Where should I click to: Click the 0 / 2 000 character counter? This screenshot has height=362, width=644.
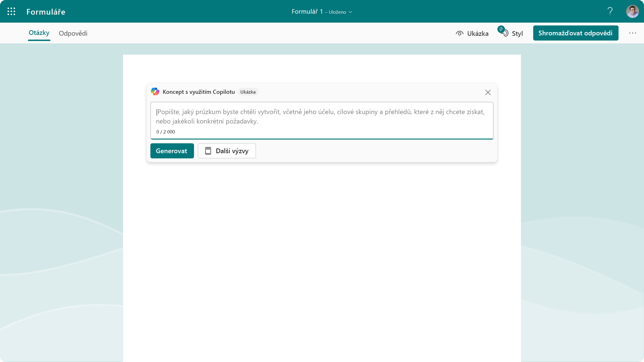165,132
